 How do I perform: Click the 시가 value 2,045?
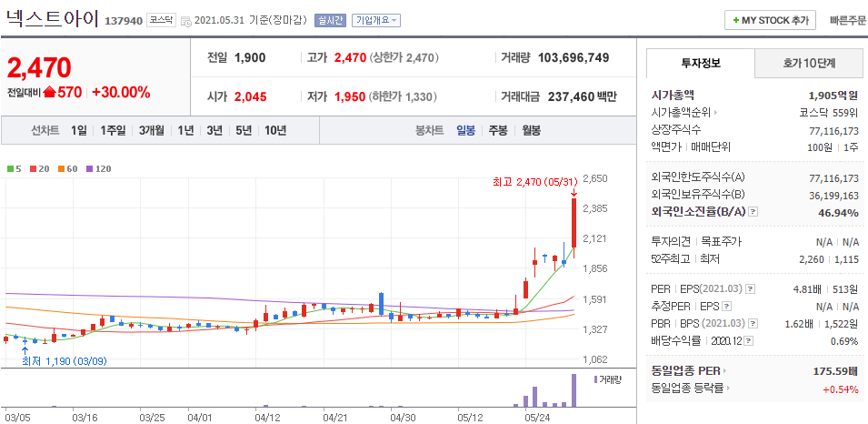click(x=251, y=97)
